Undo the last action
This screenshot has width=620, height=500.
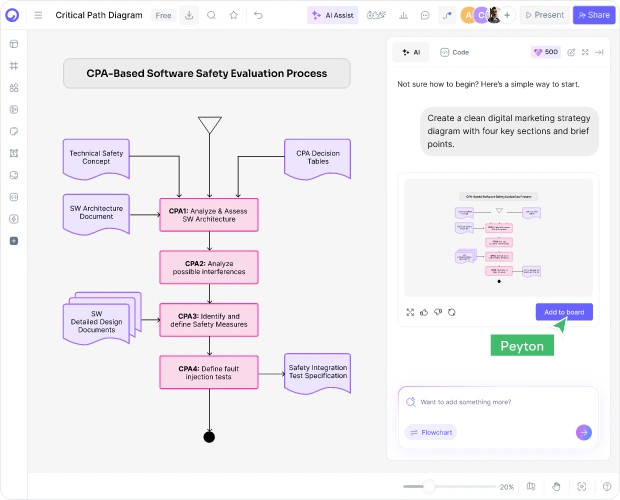pyautogui.click(x=258, y=15)
